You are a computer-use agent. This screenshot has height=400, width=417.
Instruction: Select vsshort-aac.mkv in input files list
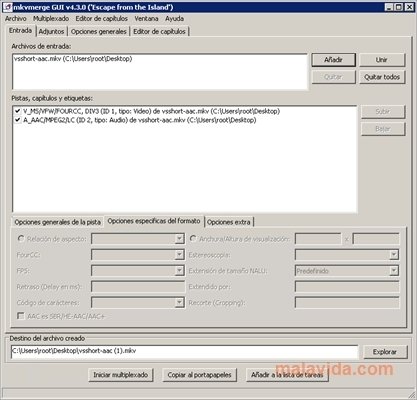[x=73, y=59]
